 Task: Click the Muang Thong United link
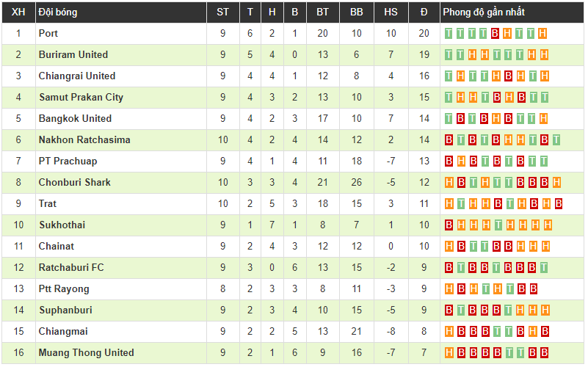(x=87, y=352)
